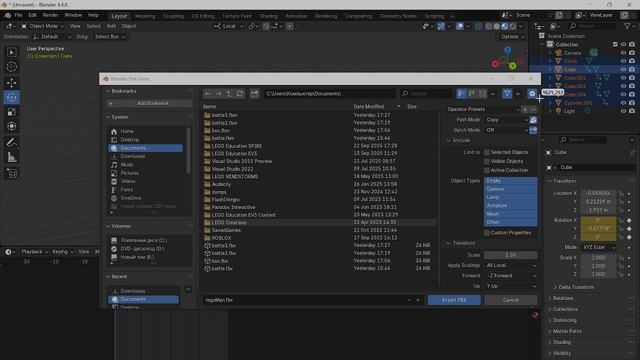Toggle the Other object type
640x360 pixels.
tap(510, 222)
